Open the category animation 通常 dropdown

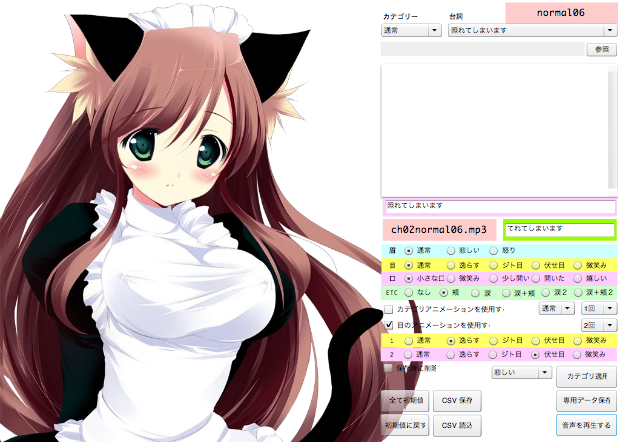click(x=557, y=308)
